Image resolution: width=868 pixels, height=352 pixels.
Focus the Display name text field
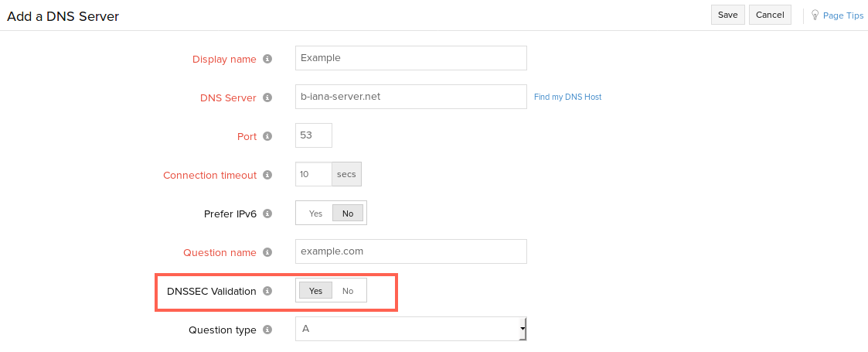pos(410,58)
